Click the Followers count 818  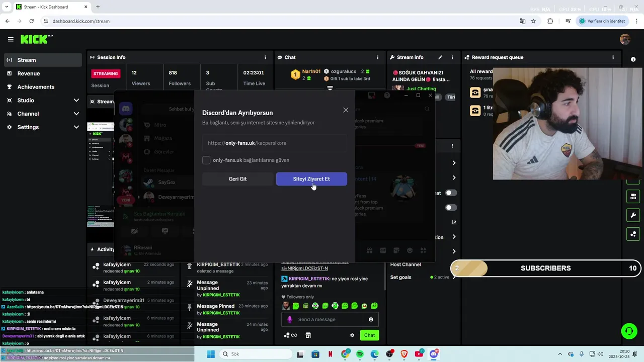[x=173, y=73]
